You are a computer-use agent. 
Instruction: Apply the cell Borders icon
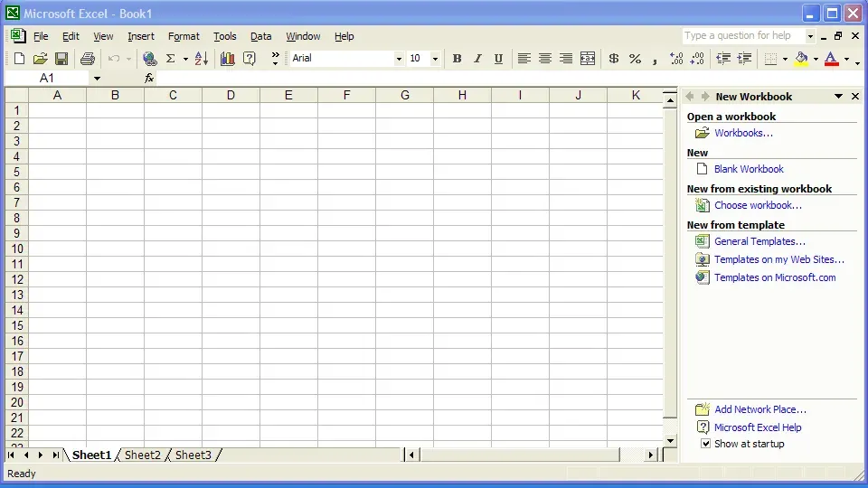pos(770,59)
